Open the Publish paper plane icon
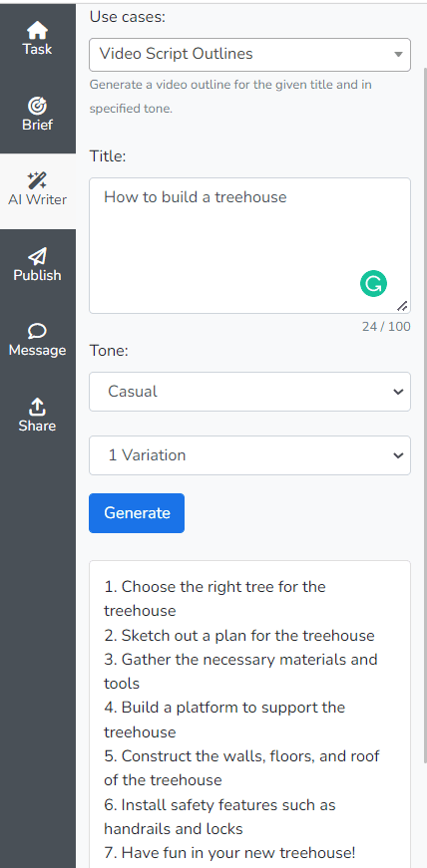Image resolution: width=427 pixels, height=868 pixels. tap(37, 256)
